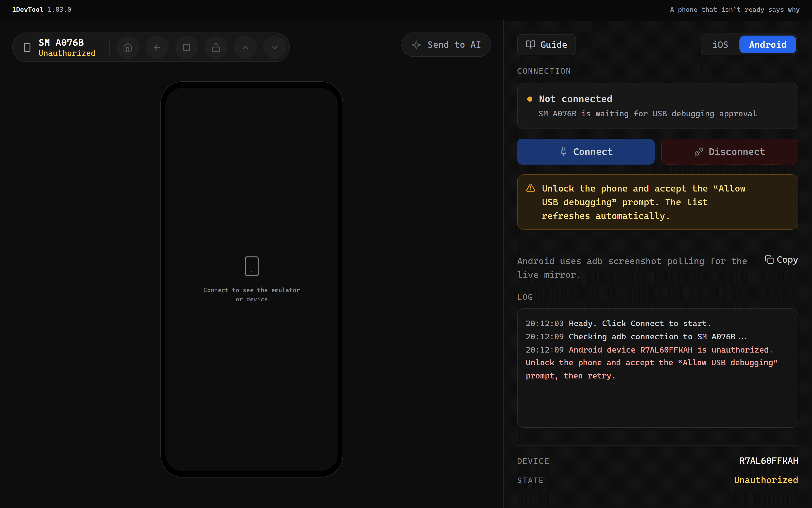This screenshot has width=812, height=508.
Task: Click the Back arrow icon
Action: pyautogui.click(x=157, y=47)
